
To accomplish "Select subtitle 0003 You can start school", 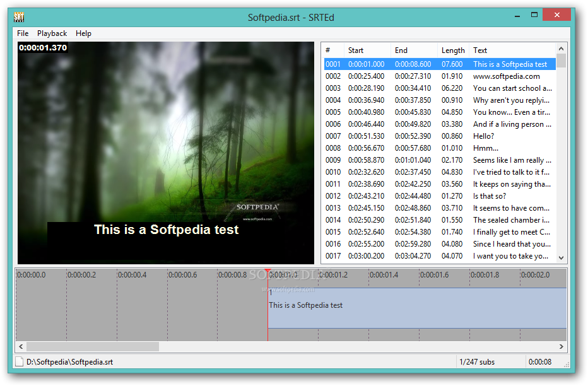I will pos(440,88).
